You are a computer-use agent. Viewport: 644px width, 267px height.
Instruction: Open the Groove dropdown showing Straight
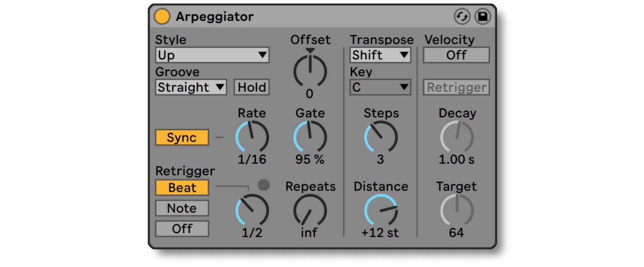191,87
